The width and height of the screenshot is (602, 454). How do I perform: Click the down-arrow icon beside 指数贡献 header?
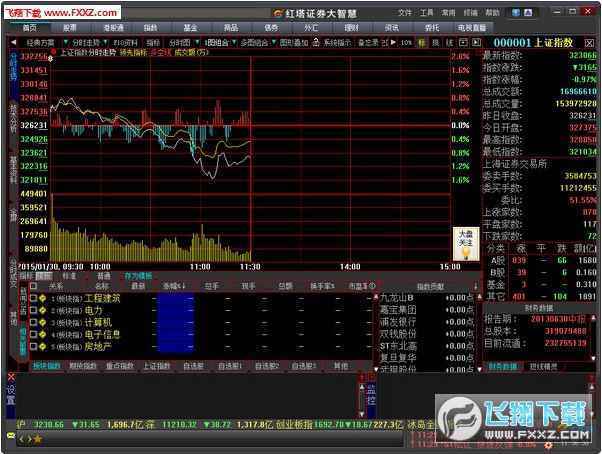coord(475,286)
